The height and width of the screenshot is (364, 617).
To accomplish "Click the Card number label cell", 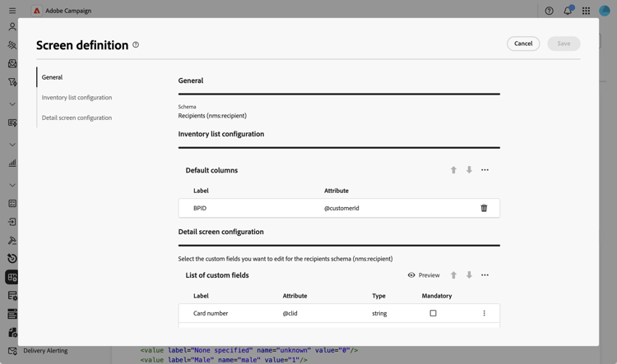I will click(211, 313).
